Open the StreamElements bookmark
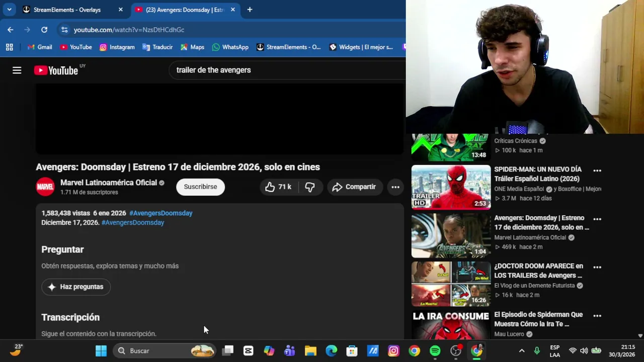 coord(289,47)
